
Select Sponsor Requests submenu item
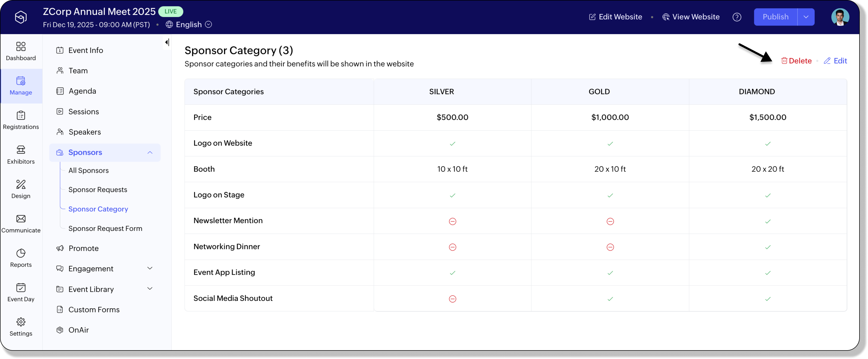pyautogui.click(x=98, y=190)
